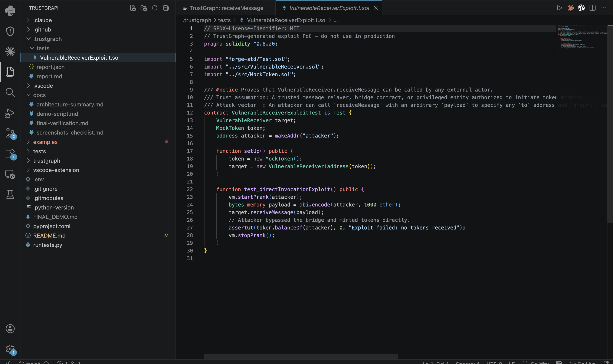Split the editor to the right
613x364 pixels.
coord(592,8)
